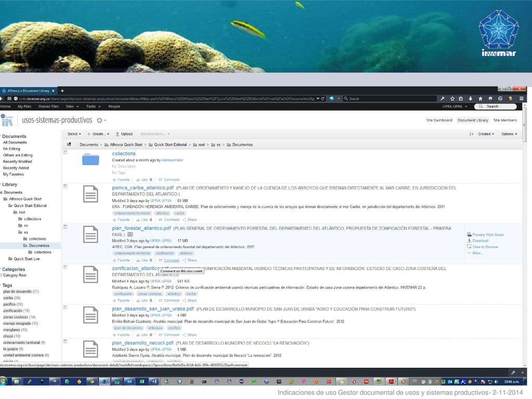Open the Options dropdown
Image resolution: width=532 pixels, height=399 pixels.
click(x=509, y=134)
